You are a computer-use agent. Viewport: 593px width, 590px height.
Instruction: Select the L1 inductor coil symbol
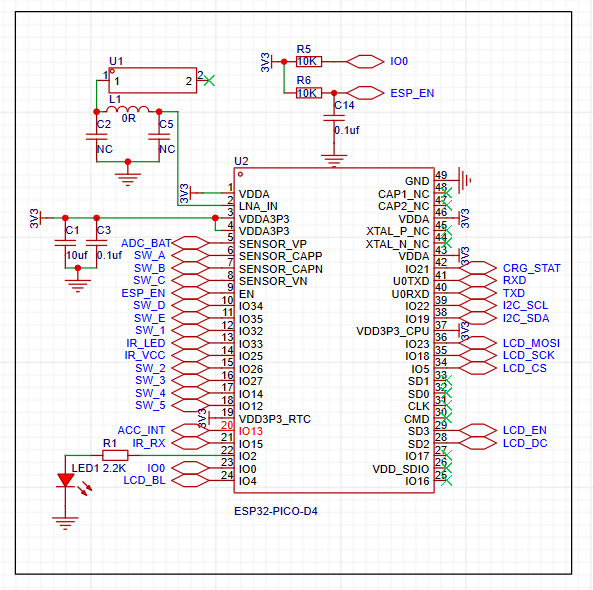(127, 109)
